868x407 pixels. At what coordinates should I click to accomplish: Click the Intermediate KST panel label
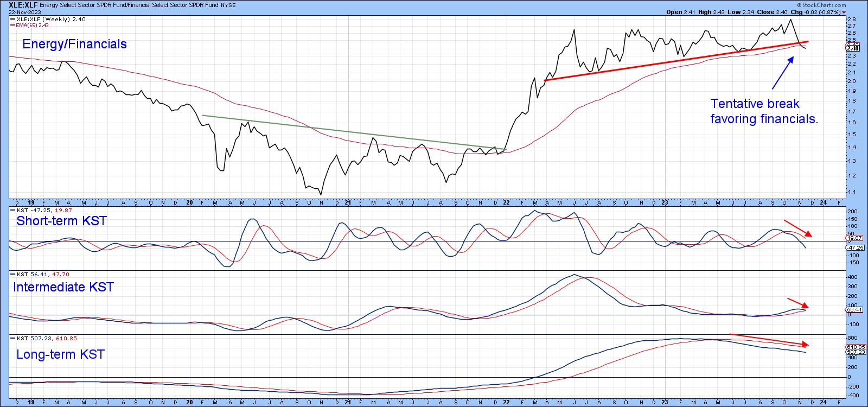[63, 287]
